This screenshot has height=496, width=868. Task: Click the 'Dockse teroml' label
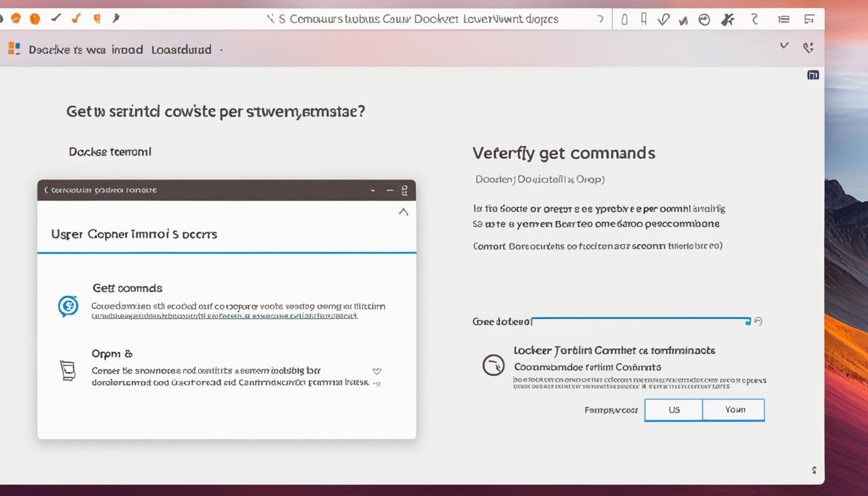coord(110,152)
